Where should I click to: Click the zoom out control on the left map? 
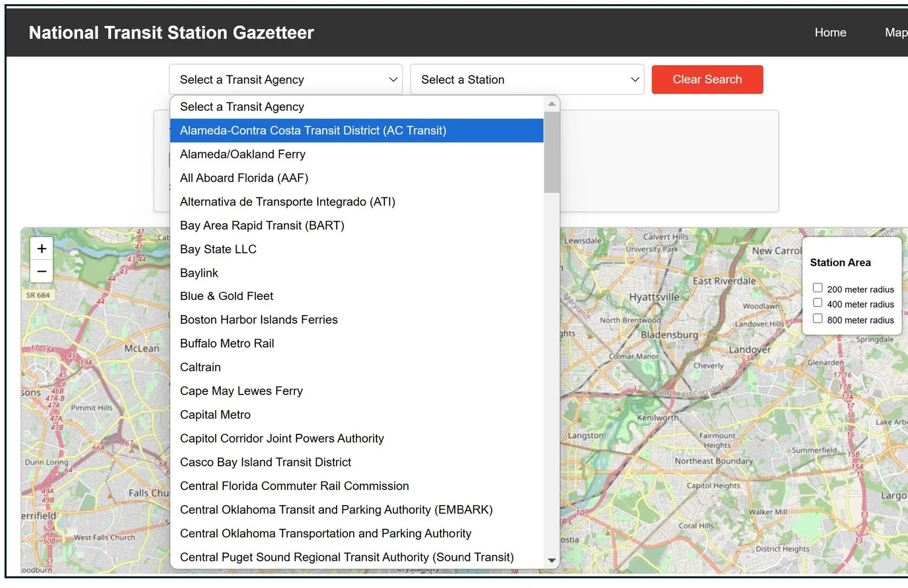pyautogui.click(x=41, y=271)
